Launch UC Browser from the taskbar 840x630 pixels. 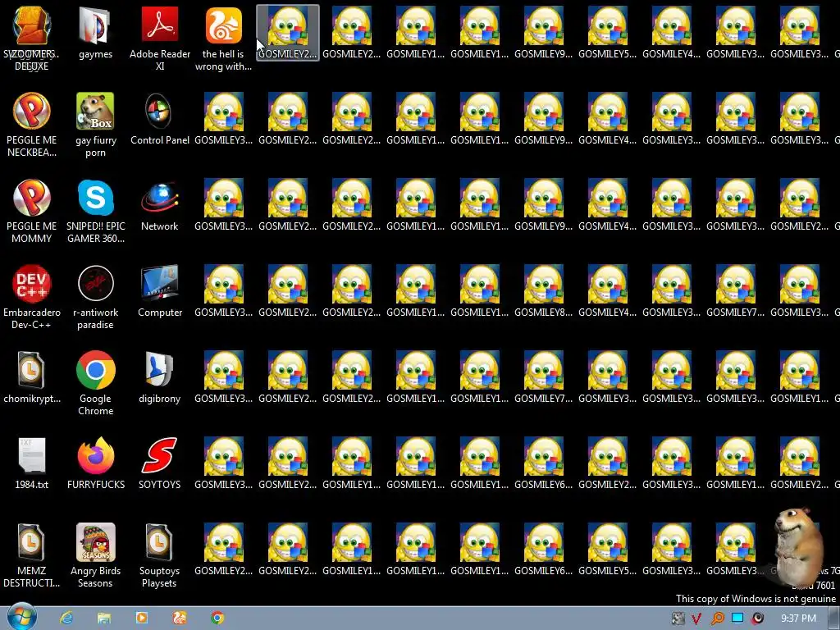pyautogui.click(x=180, y=619)
